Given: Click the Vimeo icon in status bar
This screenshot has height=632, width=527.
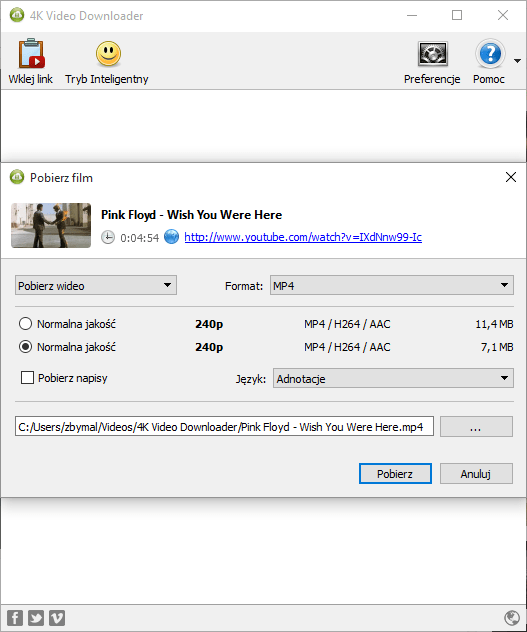Looking at the screenshot, I should click(x=57, y=617).
